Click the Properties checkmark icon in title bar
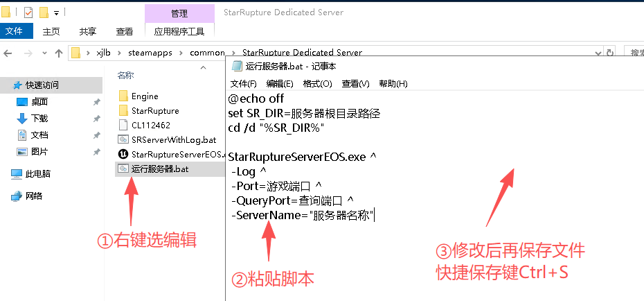644x301 pixels. click(28, 12)
